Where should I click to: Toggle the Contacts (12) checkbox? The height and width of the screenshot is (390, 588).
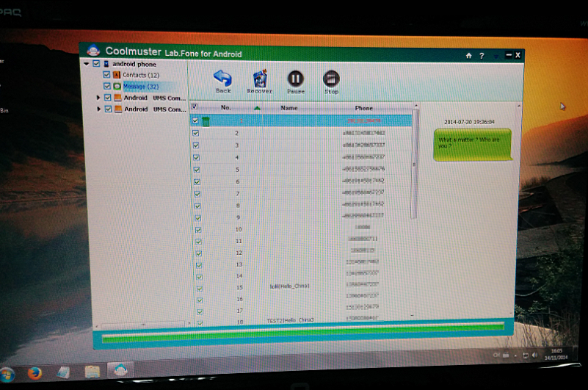pos(106,75)
